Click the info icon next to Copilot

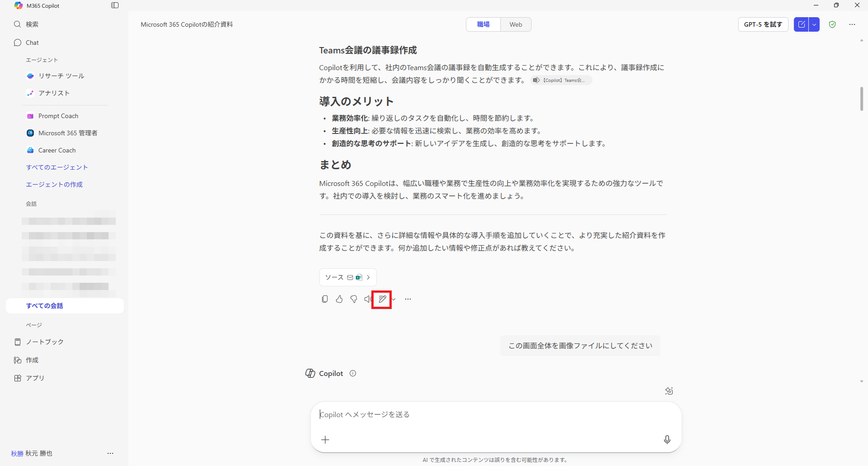click(x=353, y=373)
